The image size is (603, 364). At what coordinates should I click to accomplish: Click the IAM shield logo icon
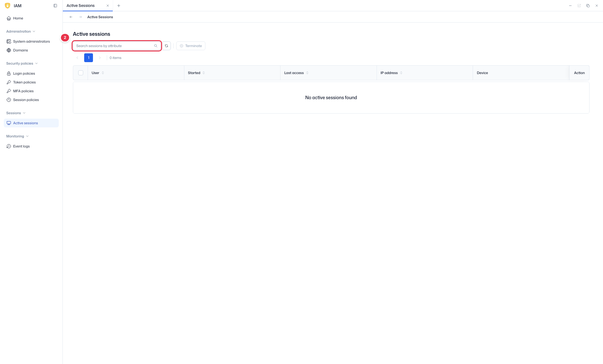pos(8,6)
